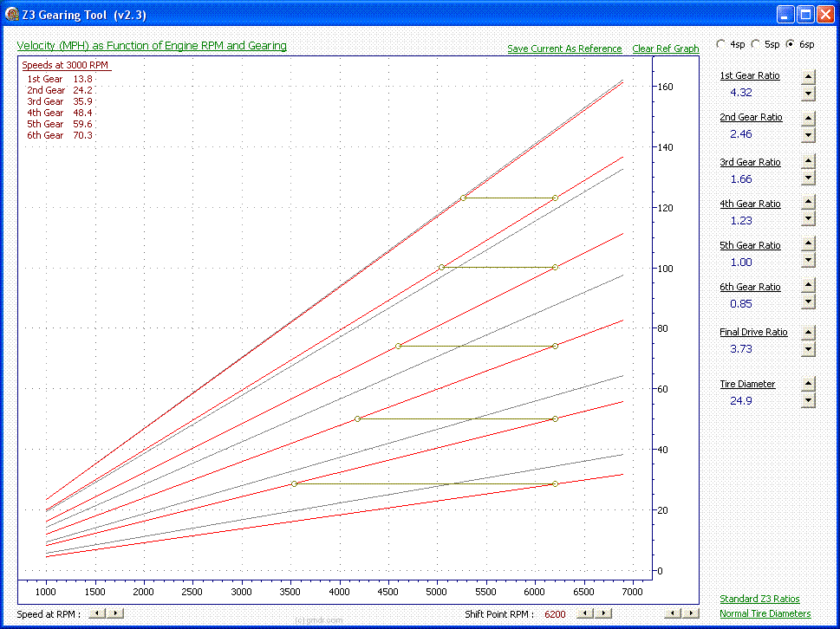Increase the Final Drive Ratio
Viewport: 840px width, 629px height.
pos(808,332)
